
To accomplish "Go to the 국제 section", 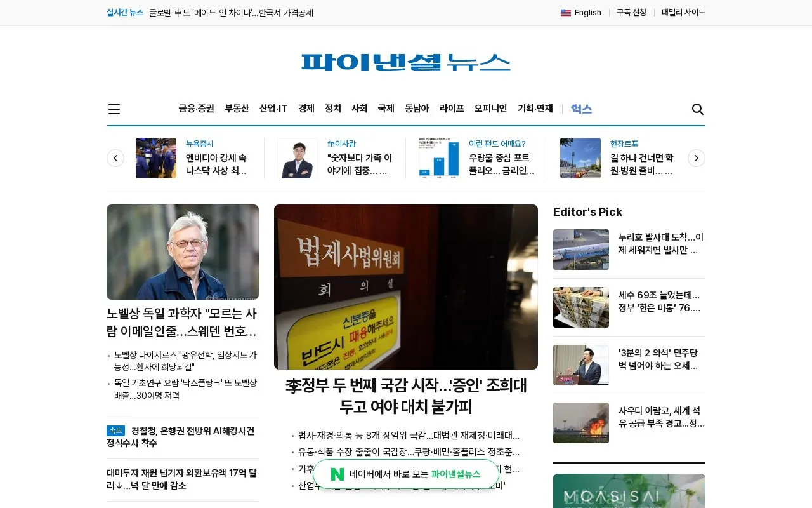I will pos(386,109).
